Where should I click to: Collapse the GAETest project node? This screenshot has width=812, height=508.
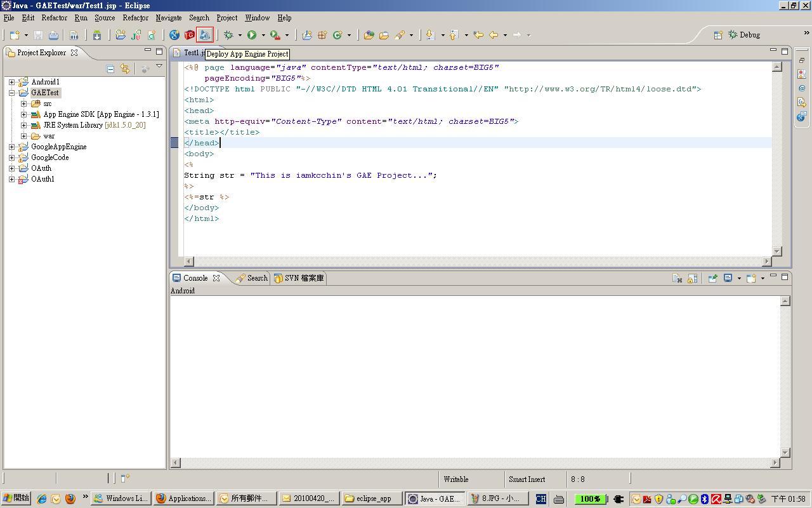12,93
